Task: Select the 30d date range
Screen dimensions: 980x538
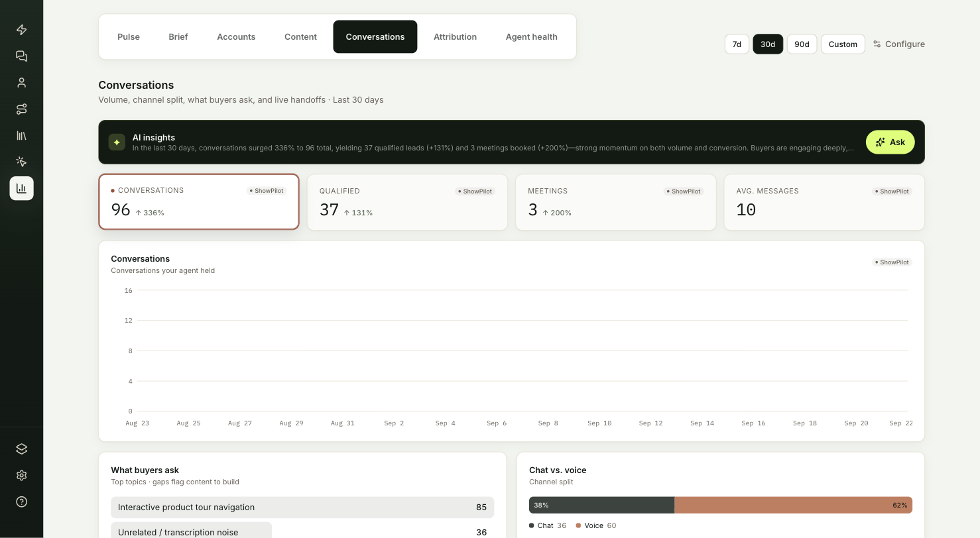Action: point(768,44)
